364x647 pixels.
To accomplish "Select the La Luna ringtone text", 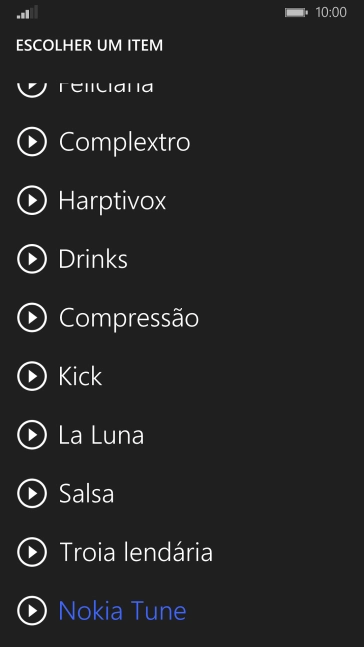I will [x=101, y=435].
